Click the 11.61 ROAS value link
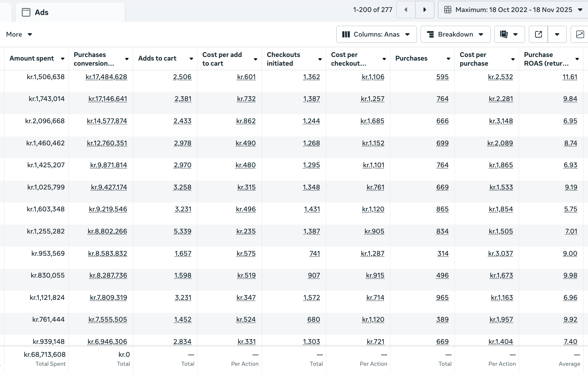This screenshot has width=588, height=373. coord(570,77)
